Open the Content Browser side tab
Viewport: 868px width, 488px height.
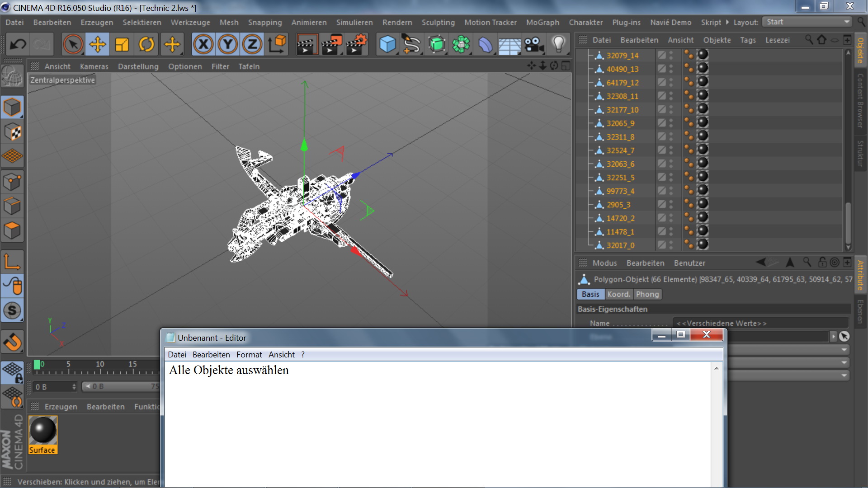coord(860,101)
